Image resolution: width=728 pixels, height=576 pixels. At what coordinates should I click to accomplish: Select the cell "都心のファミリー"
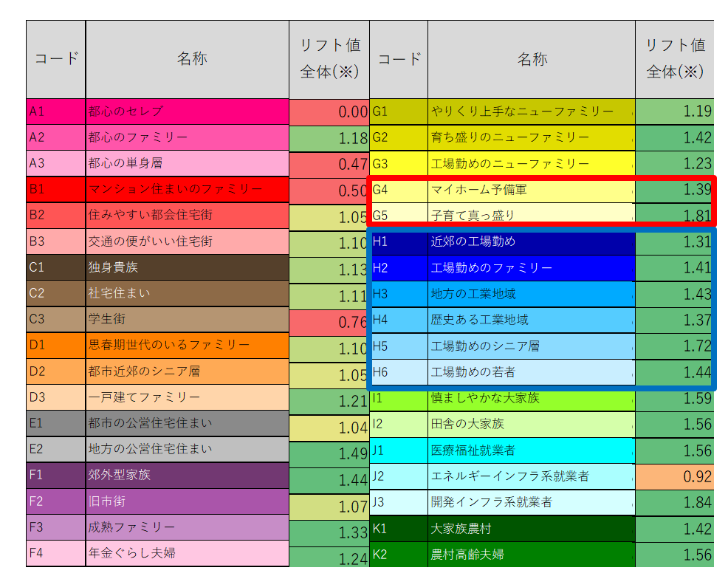187,137
